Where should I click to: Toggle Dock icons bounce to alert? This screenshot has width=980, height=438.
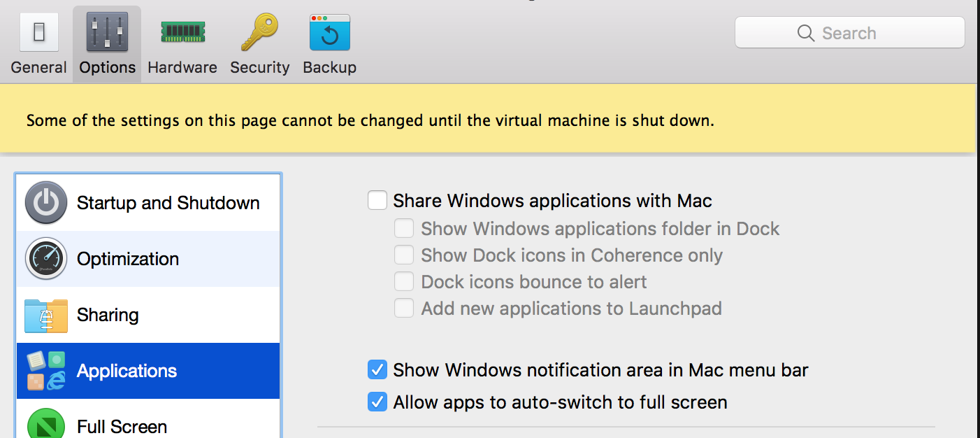click(x=404, y=282)
